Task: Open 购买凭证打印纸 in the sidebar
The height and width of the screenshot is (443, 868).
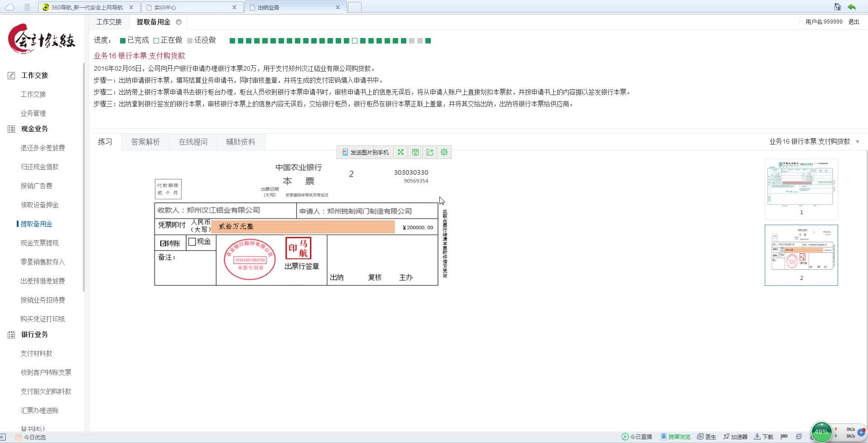Action: coord(43,319)
